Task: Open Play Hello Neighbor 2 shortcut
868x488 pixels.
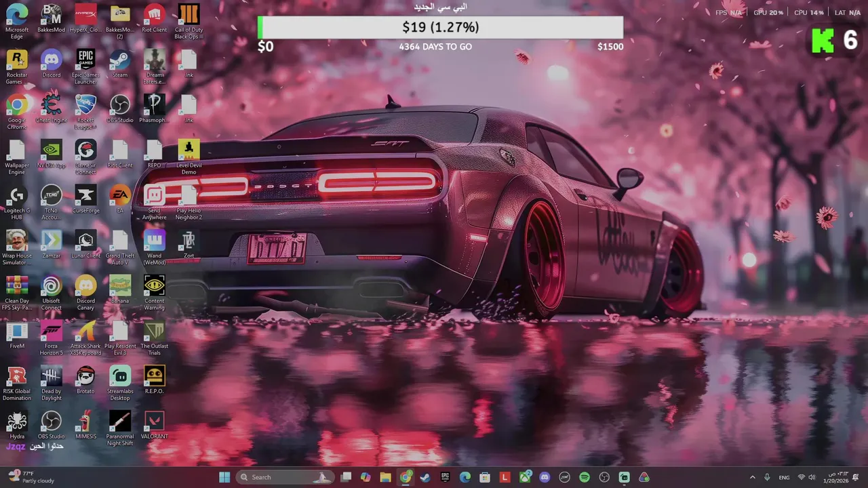Action: 189,202
